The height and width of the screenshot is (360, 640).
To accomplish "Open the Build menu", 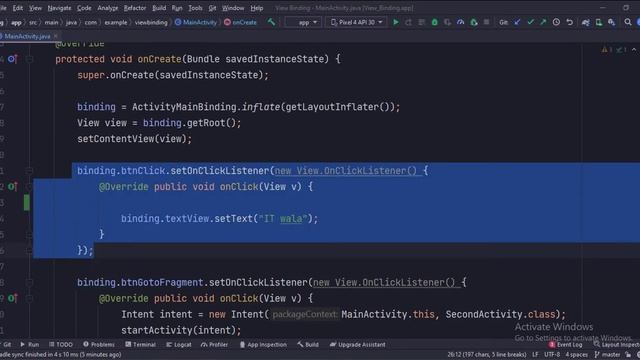I will pyautogui.click(x=159, y=8).
